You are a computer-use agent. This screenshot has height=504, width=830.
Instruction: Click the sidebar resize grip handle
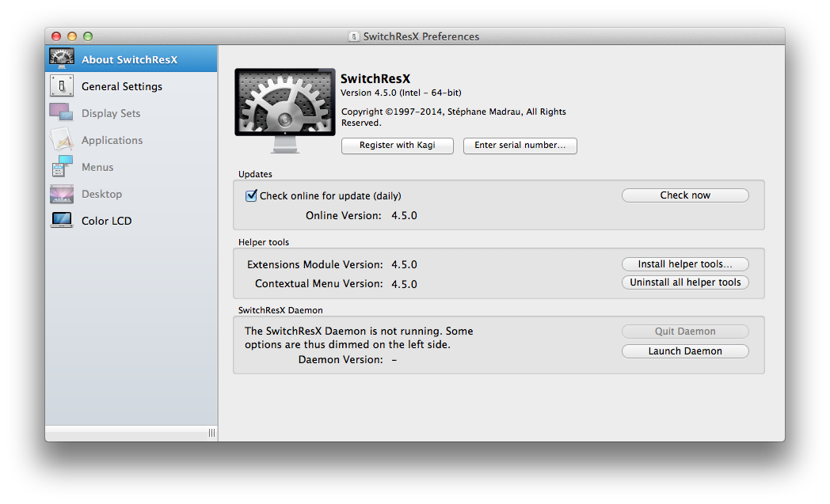point(211,433)
